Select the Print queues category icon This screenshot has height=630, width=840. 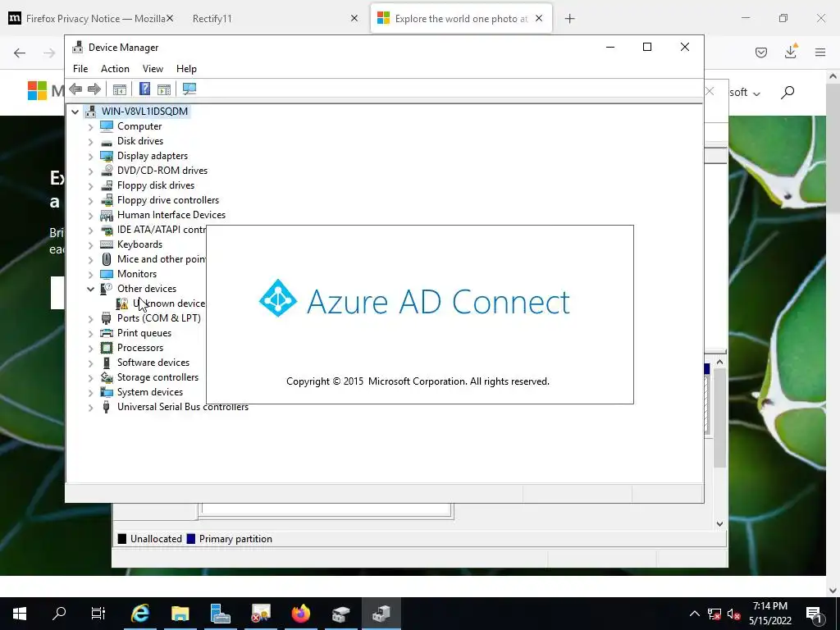coord(107,333)
